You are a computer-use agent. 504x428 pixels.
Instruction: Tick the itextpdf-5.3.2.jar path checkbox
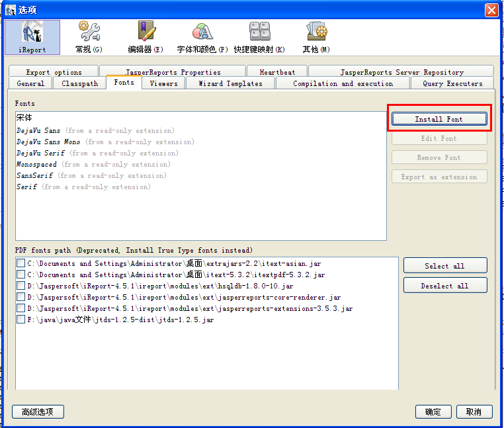(21, 275)
